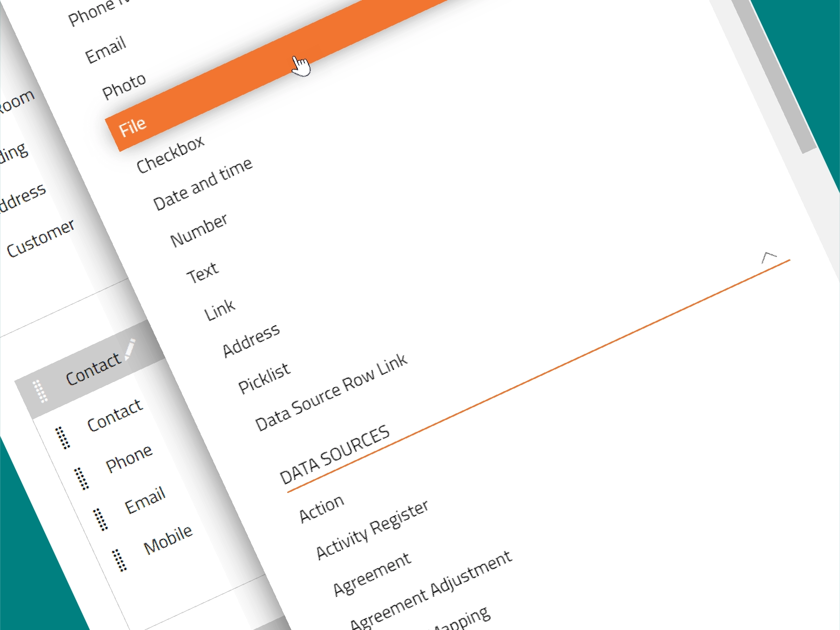Select the Customer field on left panel
840x630 pixels.
click(x=40, y=238)
